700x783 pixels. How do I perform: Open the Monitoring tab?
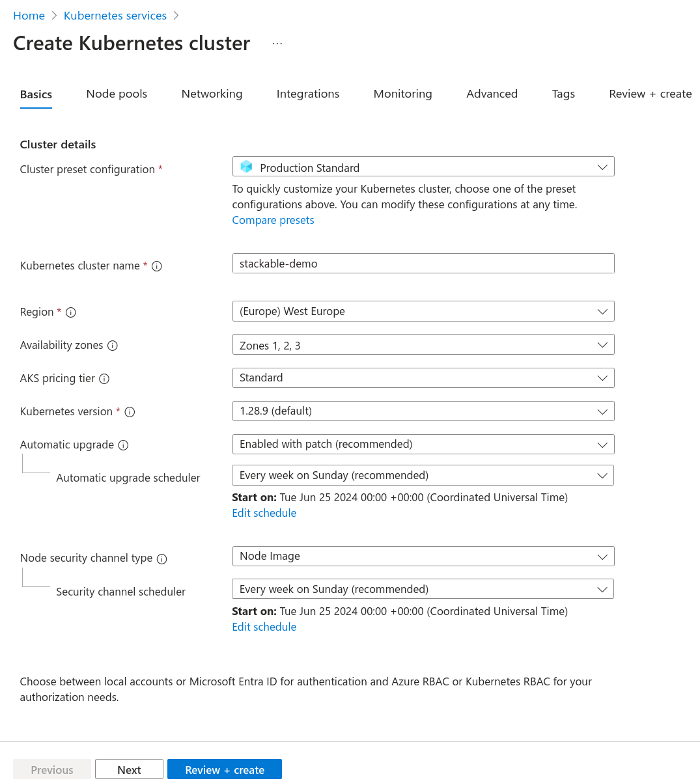coord(402,94)
